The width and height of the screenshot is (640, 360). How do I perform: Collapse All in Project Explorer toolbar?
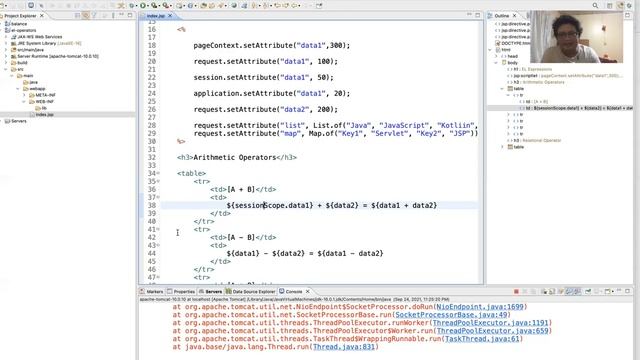[x=77, y=15]
